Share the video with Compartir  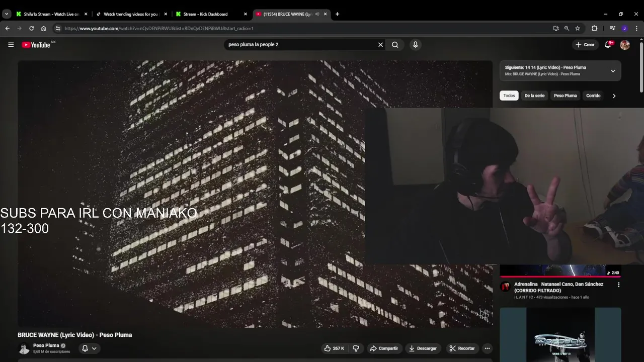tap(384, 348)
